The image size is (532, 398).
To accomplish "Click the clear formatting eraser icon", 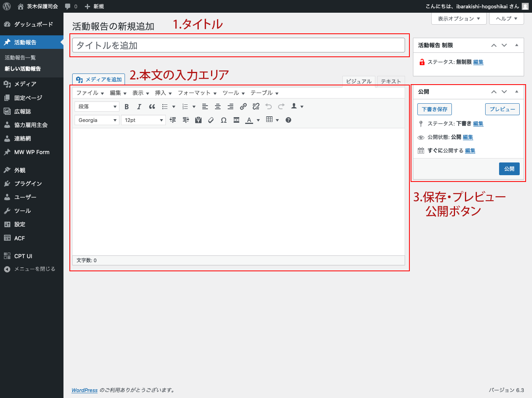I will pyautogui.click(x=211, y=120).
